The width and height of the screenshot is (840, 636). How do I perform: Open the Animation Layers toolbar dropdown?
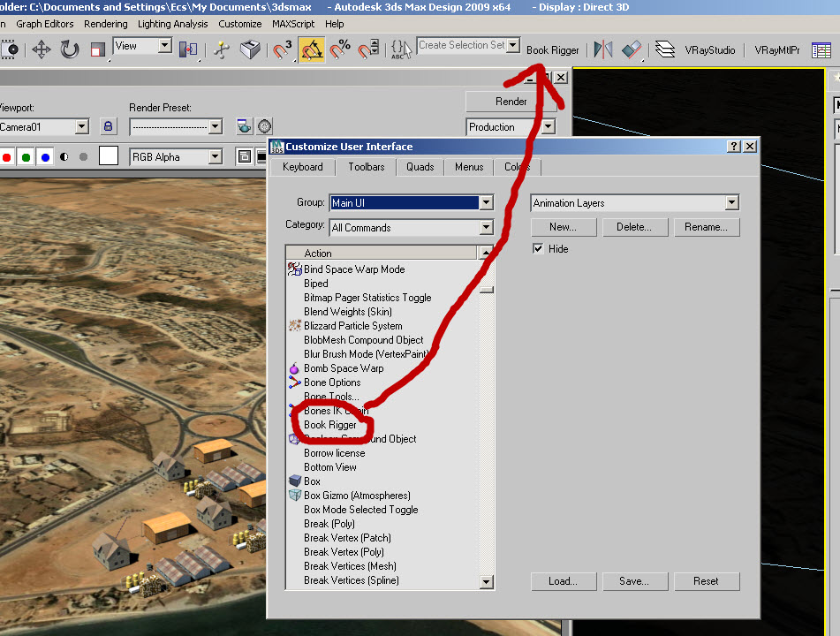(731, 202)
